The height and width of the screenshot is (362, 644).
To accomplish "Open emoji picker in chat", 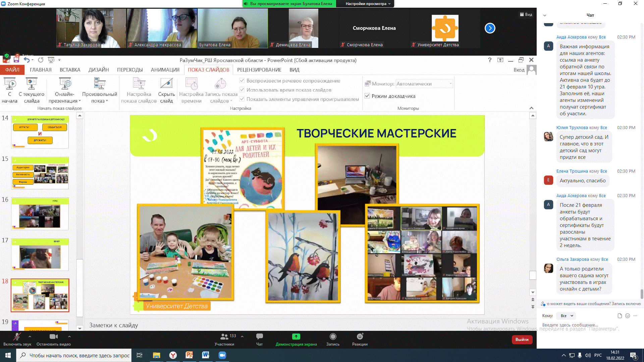I will (628, 316).
